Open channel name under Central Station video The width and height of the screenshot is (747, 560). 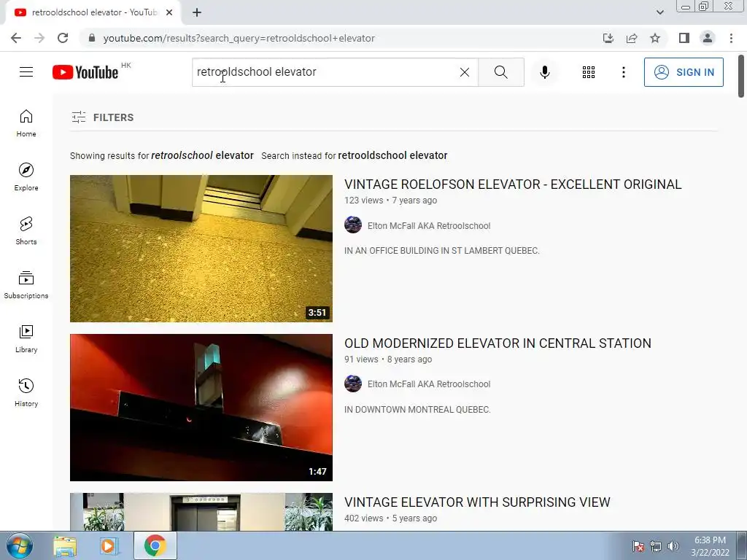[x=429, y=384]
